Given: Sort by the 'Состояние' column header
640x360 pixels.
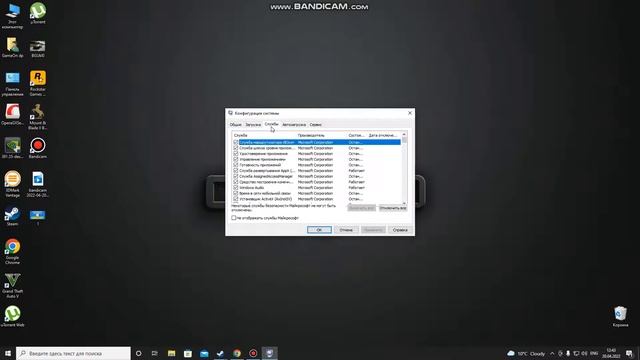Looking at the screenshot, I should click(x=357, y=135).
